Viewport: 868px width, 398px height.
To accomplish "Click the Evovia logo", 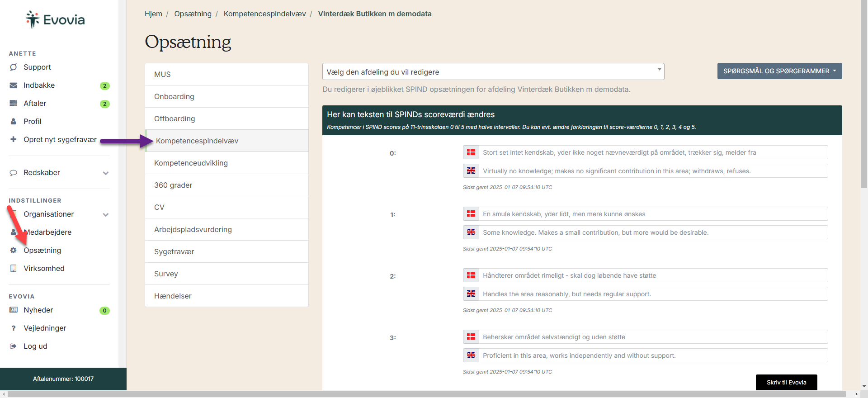I will pos(55,19).
